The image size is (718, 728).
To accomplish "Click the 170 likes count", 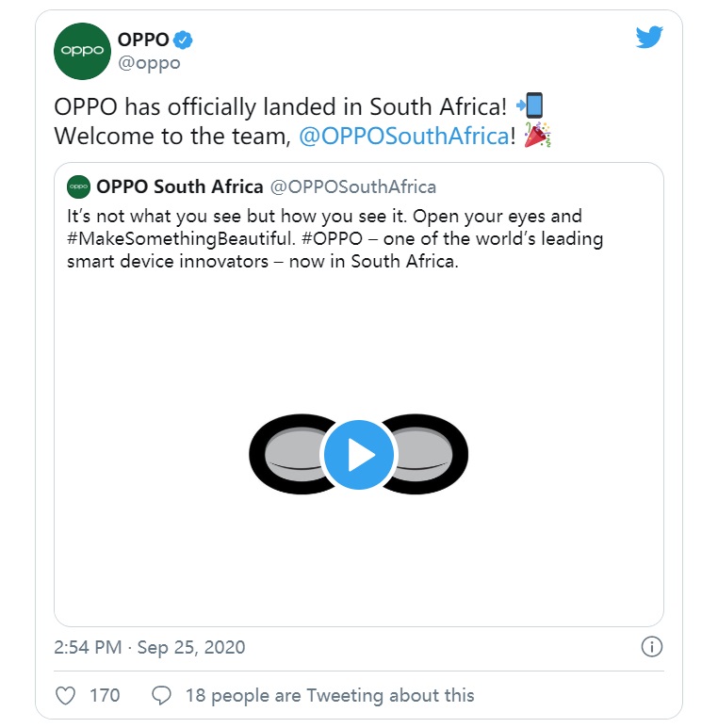I will 105,696.
